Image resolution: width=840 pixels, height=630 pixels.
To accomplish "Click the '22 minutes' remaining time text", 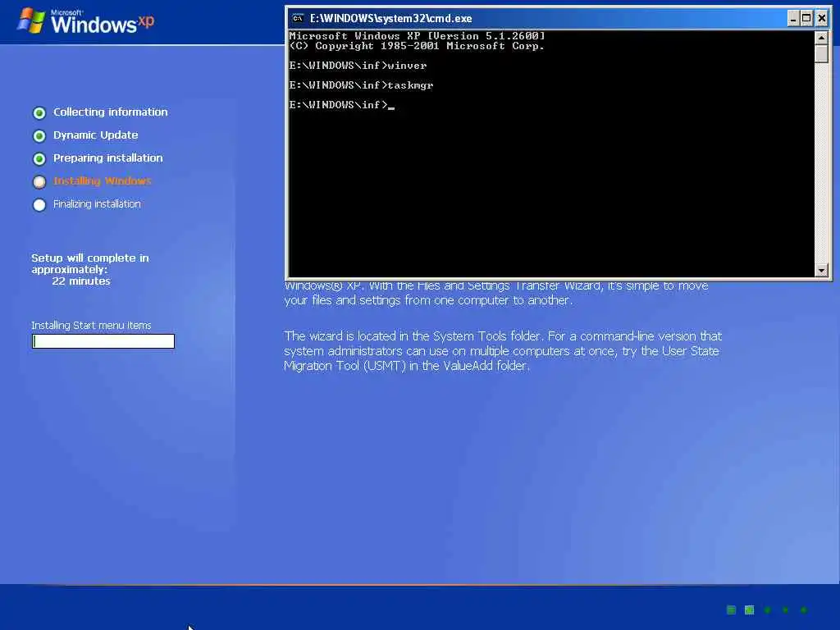I will 81,281.
